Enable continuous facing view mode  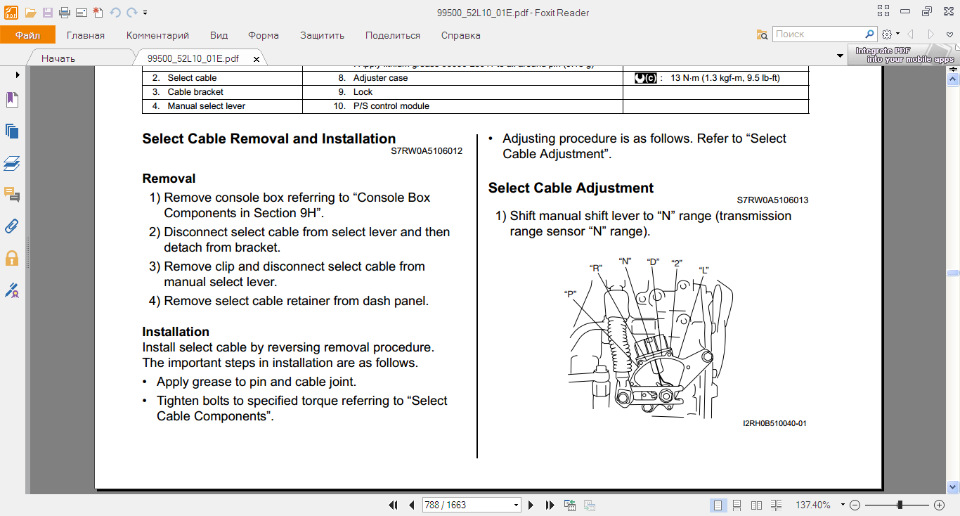(776, 505)
